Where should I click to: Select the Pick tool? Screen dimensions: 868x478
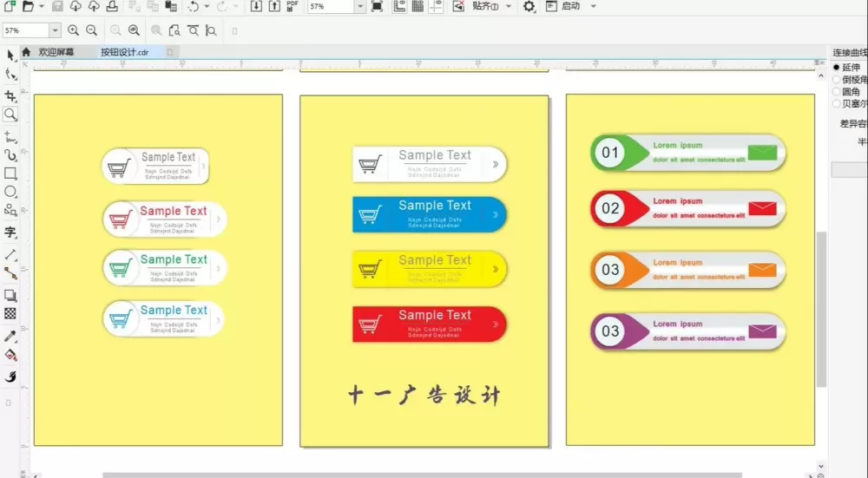(x=10, y=55)
